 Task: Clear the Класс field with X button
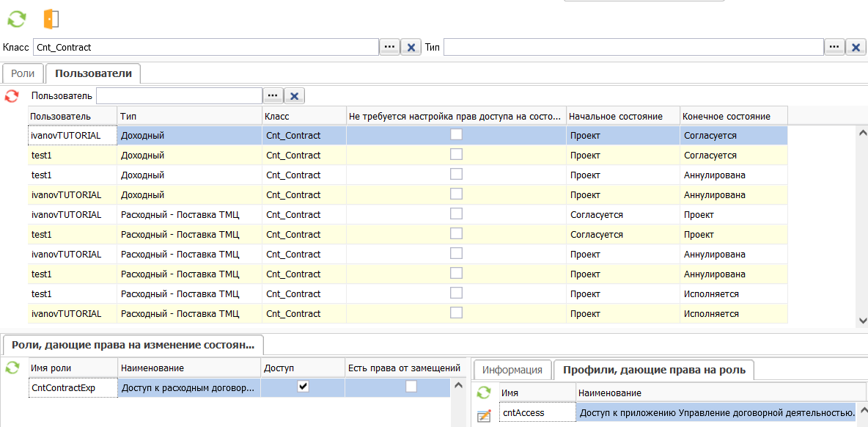point(411,47)
